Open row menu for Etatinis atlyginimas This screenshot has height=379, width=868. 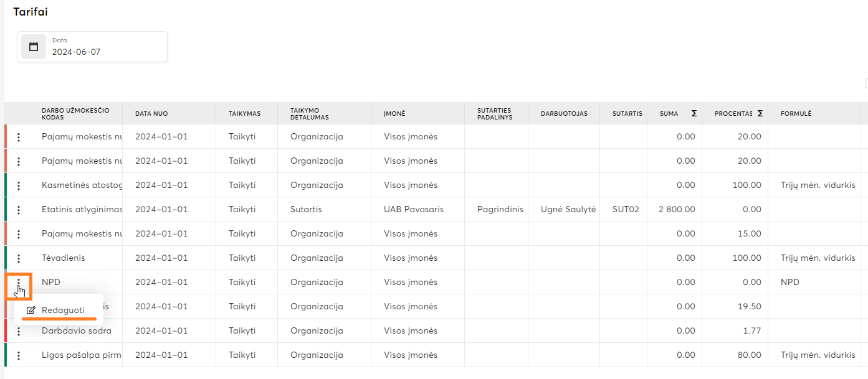tap(19, 210)
